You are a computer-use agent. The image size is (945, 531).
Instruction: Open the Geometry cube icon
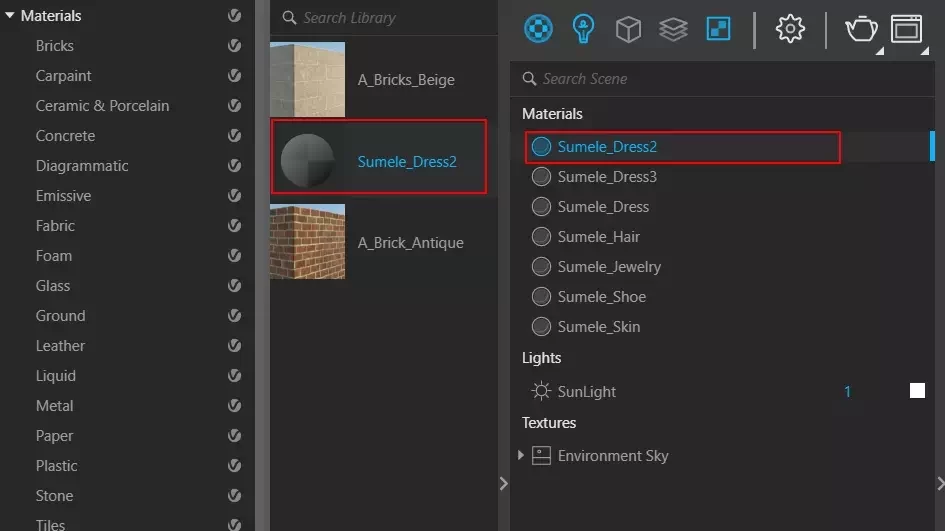pos(628,29)
